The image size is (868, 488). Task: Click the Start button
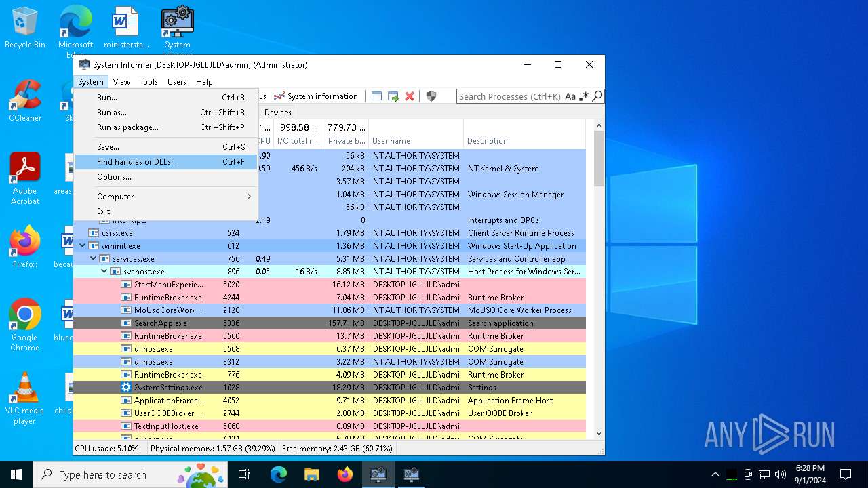16,474
